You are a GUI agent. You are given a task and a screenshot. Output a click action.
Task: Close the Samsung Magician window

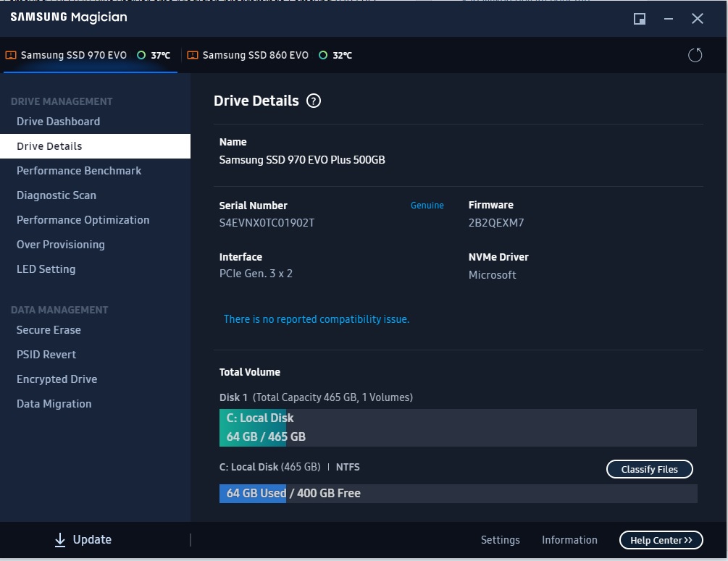[698, 19]
